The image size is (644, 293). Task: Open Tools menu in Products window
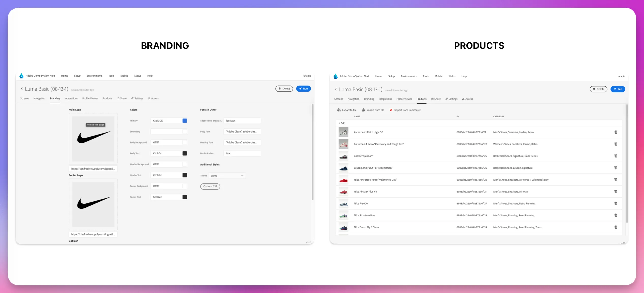[425, 76]
